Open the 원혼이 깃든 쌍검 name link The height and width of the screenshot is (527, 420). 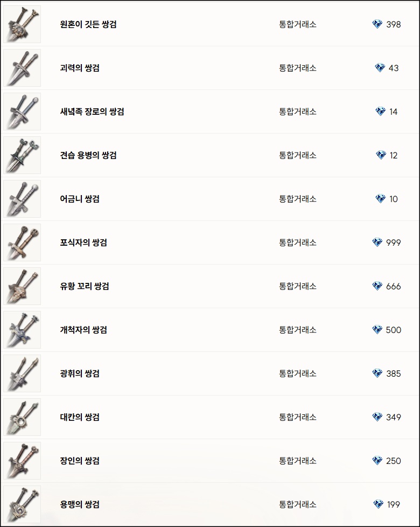[88, 24]
